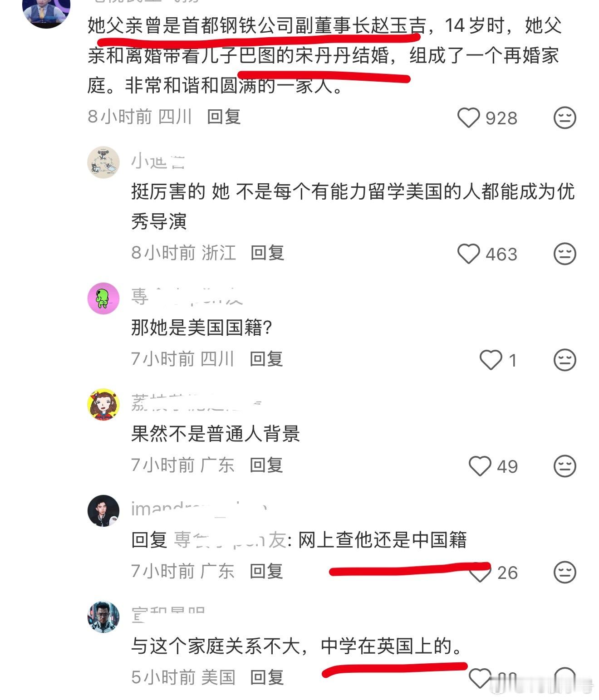Tap dislike face beside 928 likes

tap(565, 118)
